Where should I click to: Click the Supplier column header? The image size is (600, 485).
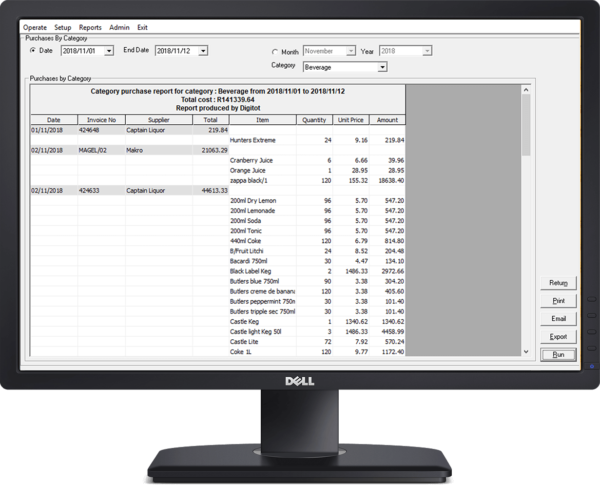[x=159, y=120]
